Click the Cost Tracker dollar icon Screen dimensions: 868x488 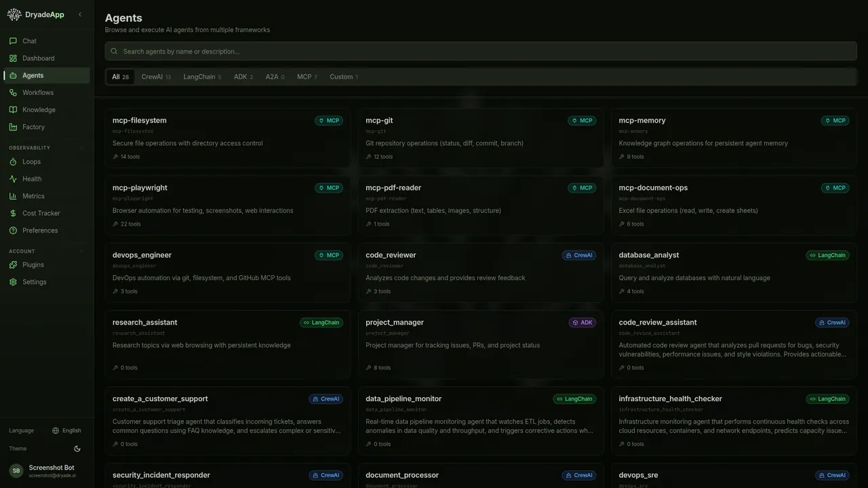point(13,213)
